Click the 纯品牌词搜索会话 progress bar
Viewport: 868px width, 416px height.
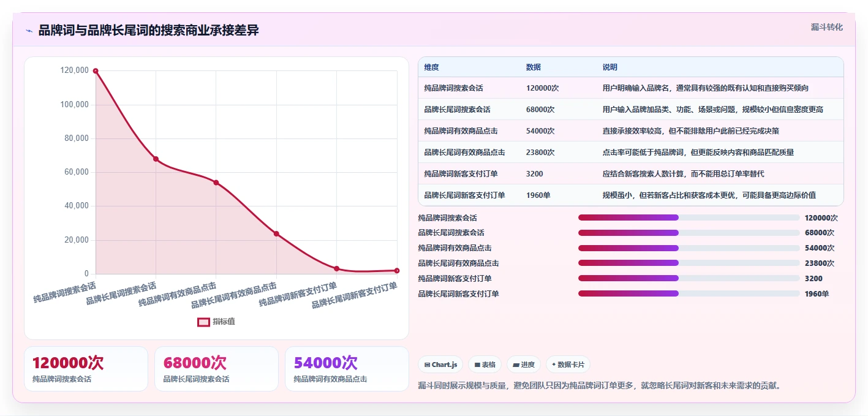(689, 217)
